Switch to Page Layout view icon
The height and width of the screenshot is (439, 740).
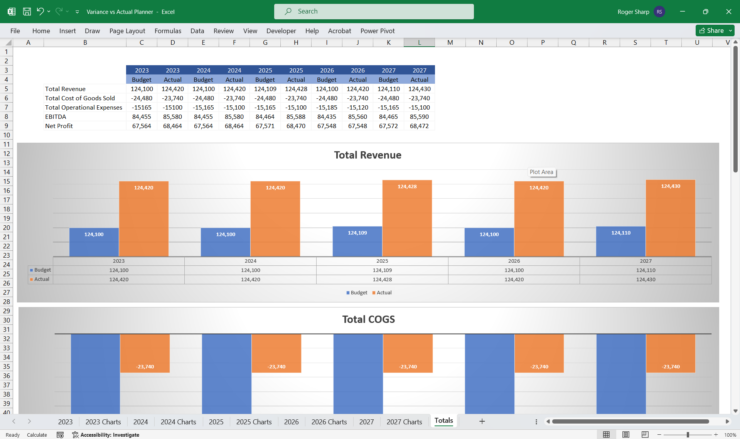(x=625, y=435)
